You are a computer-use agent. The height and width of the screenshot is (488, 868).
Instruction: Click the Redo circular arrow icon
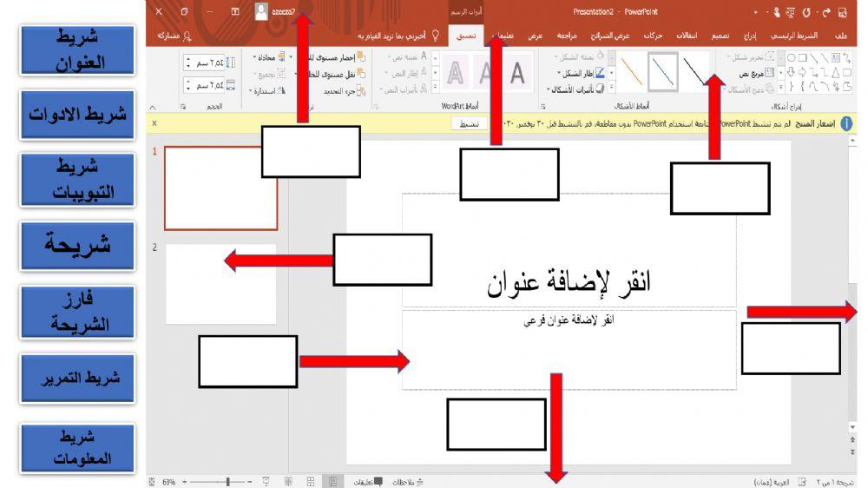(806, 11)
